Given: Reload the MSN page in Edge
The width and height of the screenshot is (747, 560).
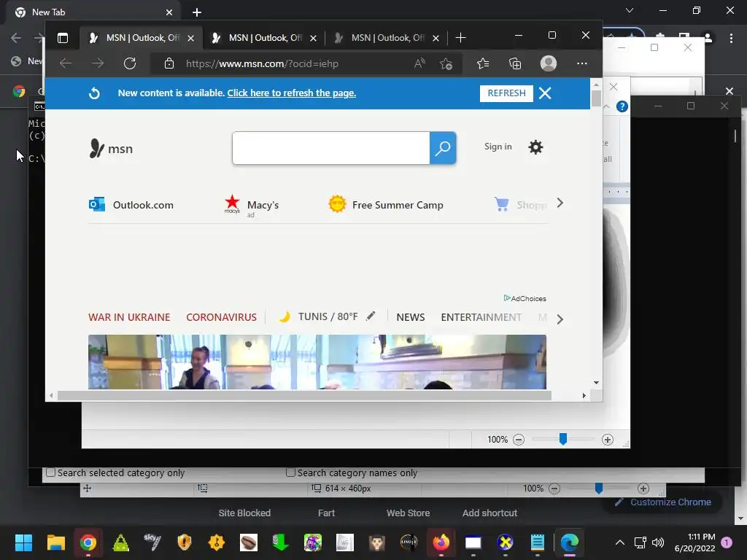Looking at the screenshot, I should 130,63.
